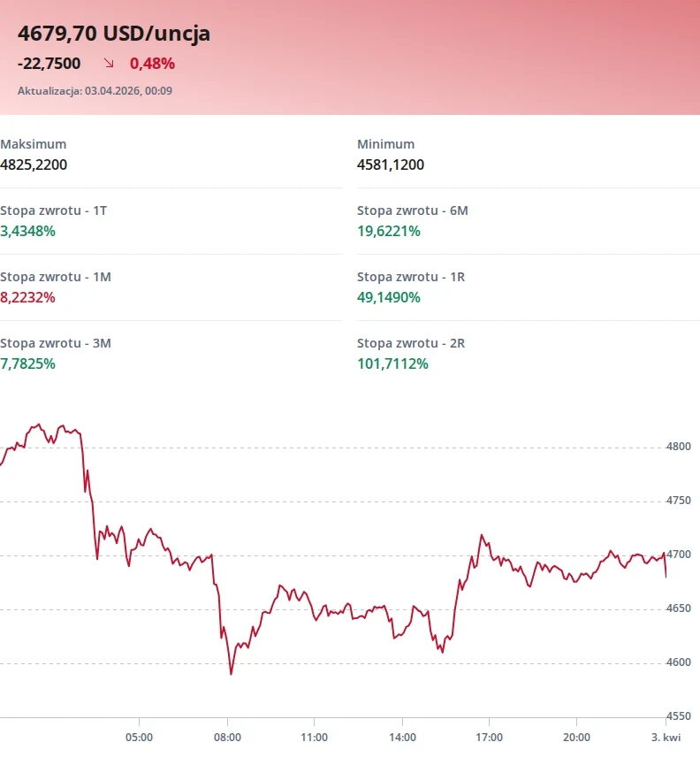Click the 0,48% percentage change

coord(152,64)
